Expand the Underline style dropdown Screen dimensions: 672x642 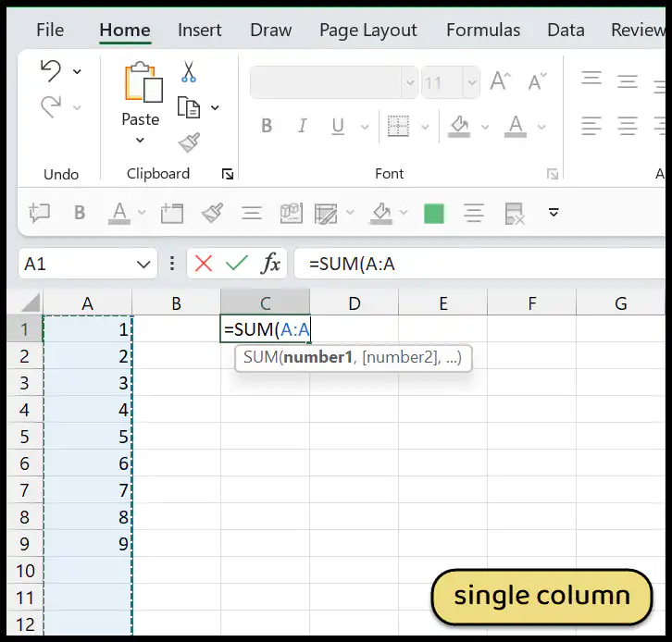[x=365, y=127]
